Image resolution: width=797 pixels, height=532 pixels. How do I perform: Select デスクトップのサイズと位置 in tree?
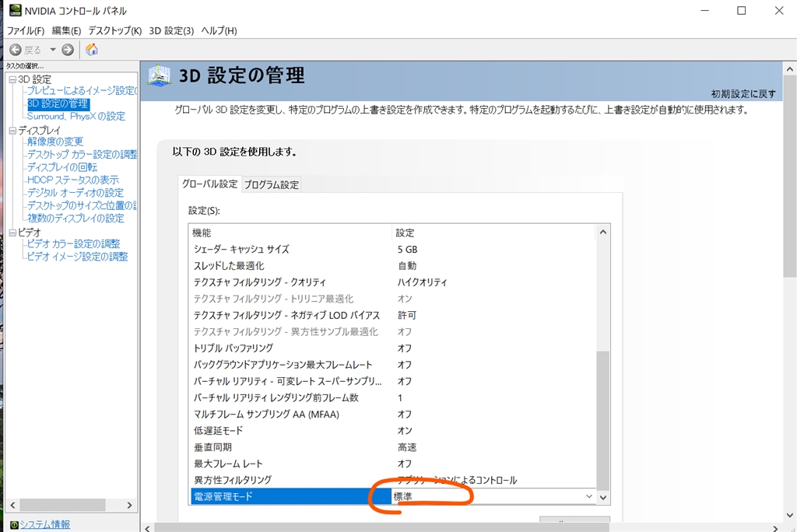tap(82, 205)
